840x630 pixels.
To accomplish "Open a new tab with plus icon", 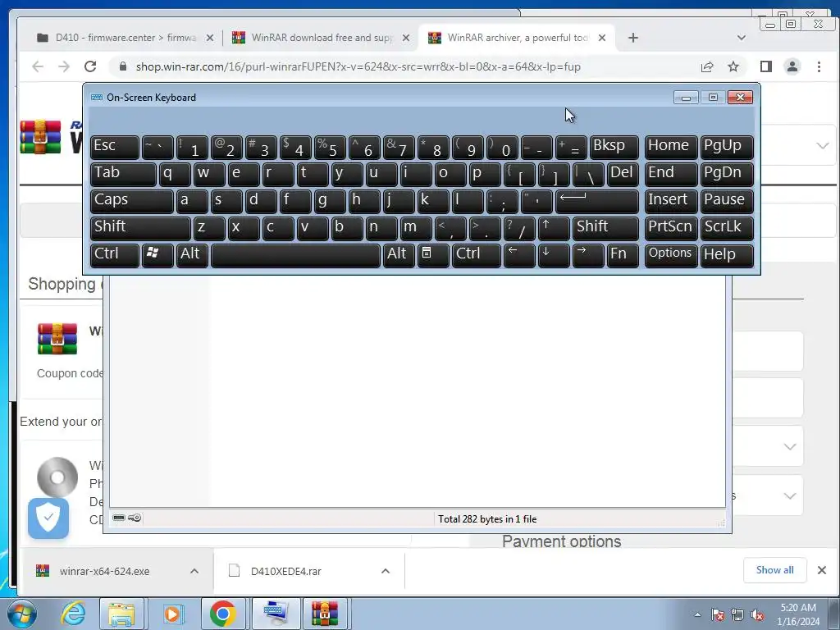I will (x=632, y=38).
